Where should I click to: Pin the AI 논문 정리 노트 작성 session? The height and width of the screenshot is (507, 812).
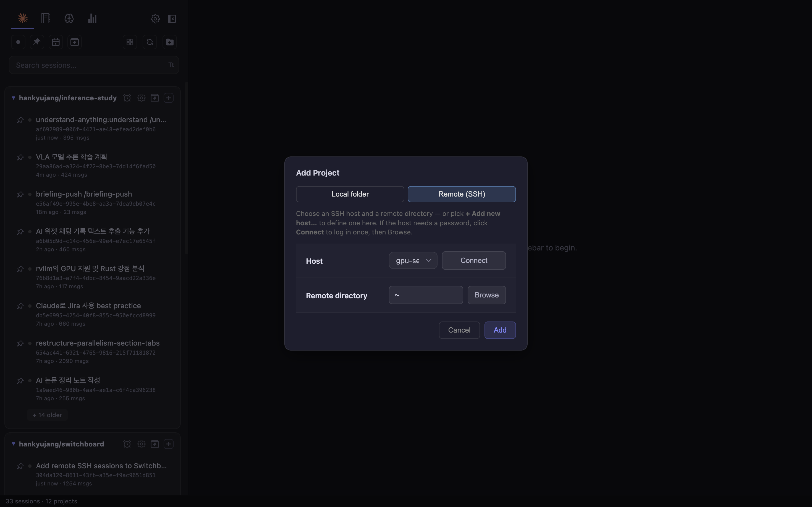tap(20, 381)
